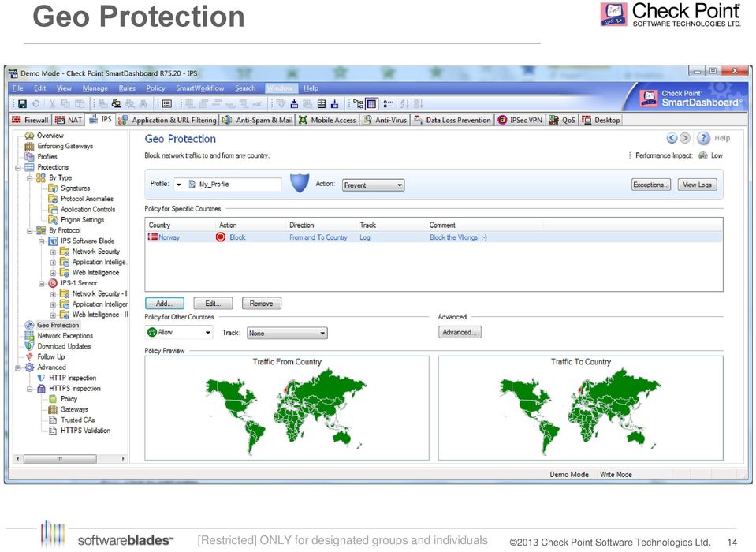Click the Exceptions button

(651, 185)
